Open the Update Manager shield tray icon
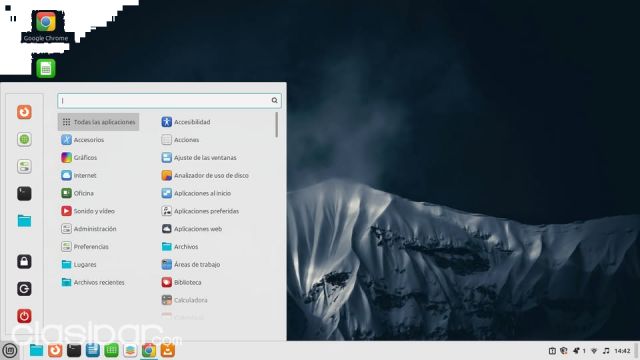 click(x=564, y=351)
